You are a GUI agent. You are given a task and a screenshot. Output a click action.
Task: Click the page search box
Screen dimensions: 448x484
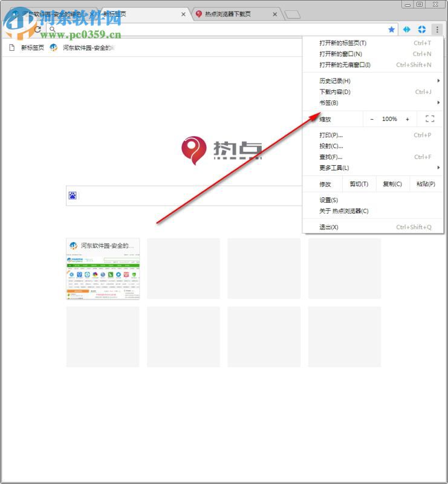tap(184, 195)
